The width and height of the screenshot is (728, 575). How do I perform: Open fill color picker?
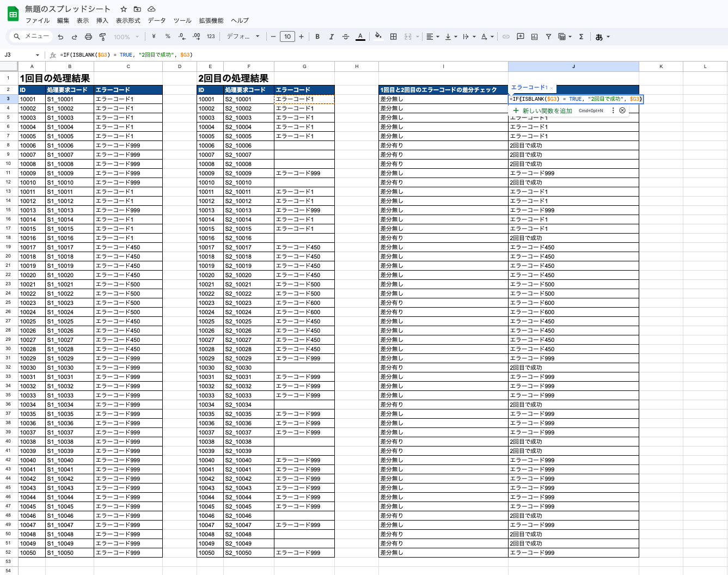click(x=378, y=36)
